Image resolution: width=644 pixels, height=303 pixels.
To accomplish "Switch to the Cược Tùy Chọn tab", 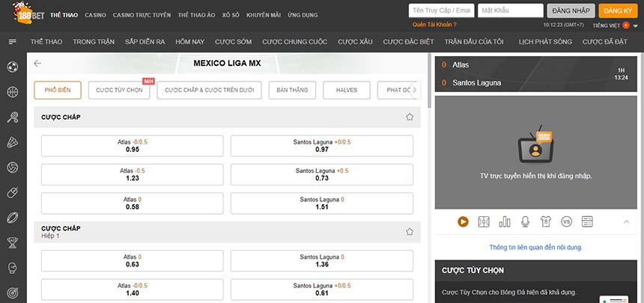I will point(119,90).
